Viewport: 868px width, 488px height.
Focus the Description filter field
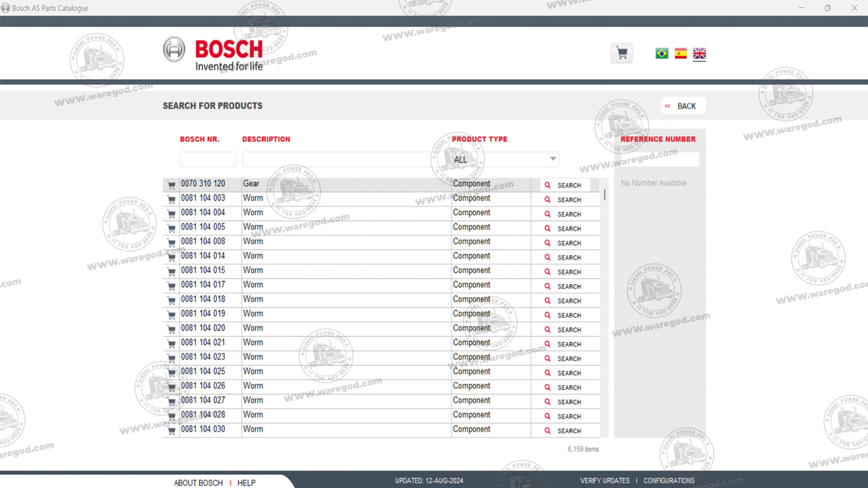pos(346,159)
